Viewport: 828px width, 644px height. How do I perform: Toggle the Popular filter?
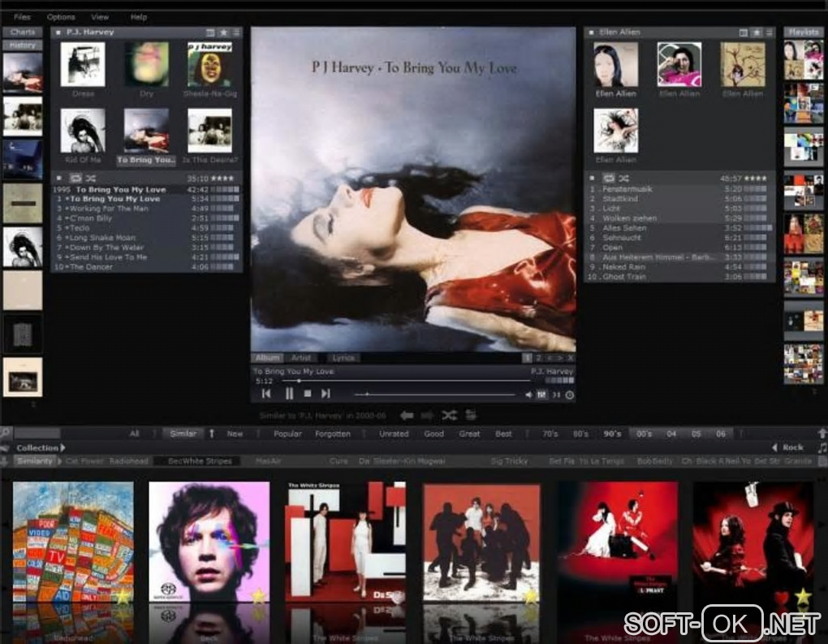coord(287,434)
